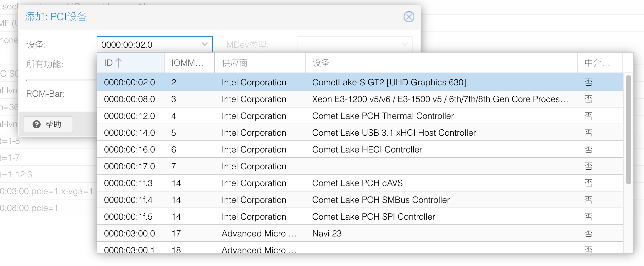The height and width of the screenshot is (266, 644).
Task: Click background row t=1-12.3
Action: click(16, 175)
